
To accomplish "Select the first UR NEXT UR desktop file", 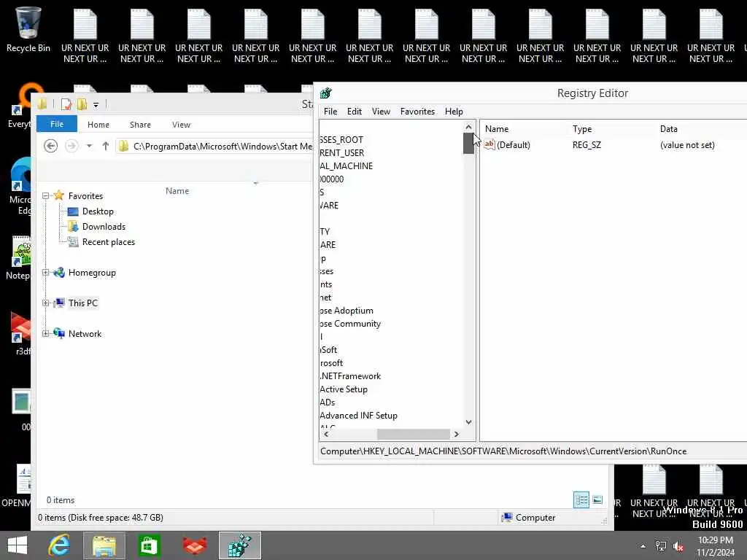I will [85, 36].
